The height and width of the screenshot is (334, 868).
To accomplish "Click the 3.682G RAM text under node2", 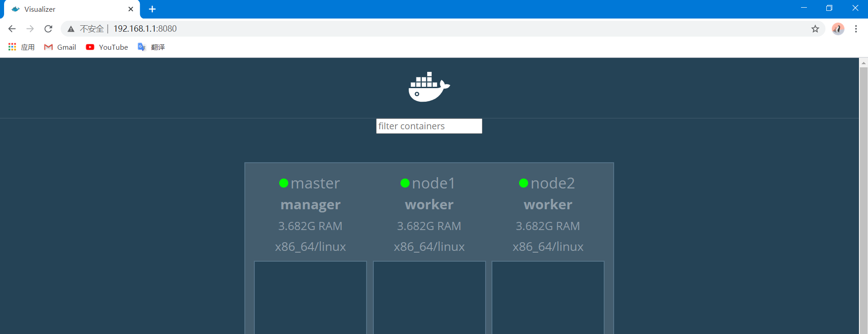I will 548,226.
